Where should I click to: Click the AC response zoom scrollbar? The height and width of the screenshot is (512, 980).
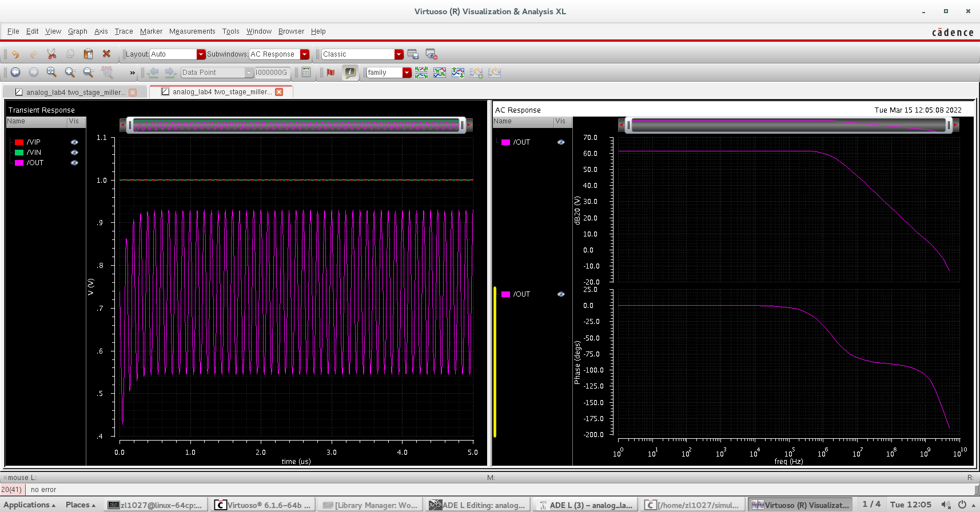[x=788, y=125]
